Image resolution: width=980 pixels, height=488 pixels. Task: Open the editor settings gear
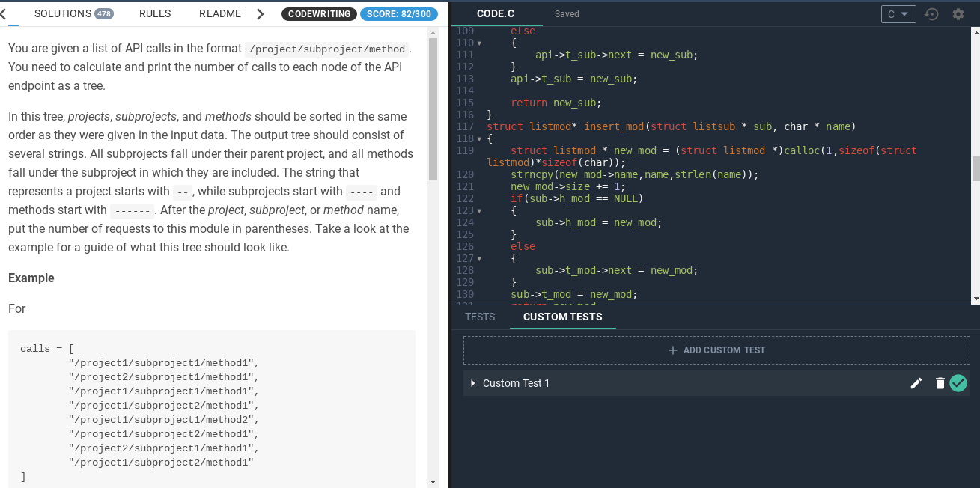pyautogui.click(x=958, y=14)
